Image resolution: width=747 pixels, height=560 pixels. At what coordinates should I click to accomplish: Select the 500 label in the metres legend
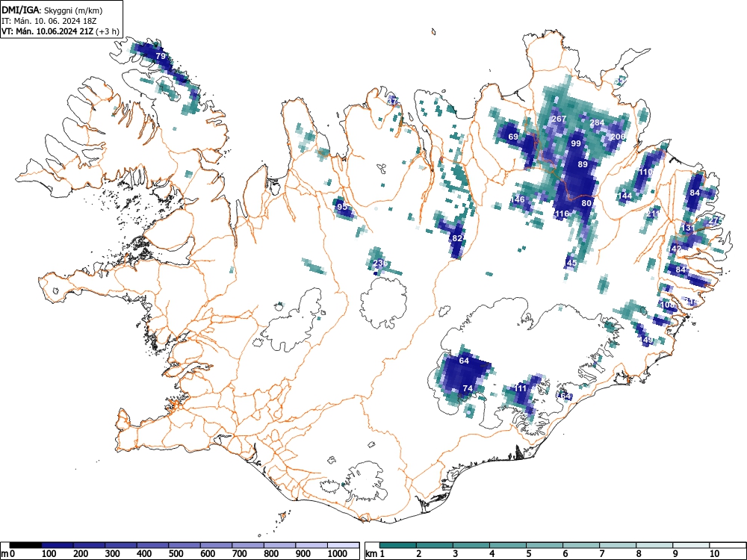pos(176,554)
